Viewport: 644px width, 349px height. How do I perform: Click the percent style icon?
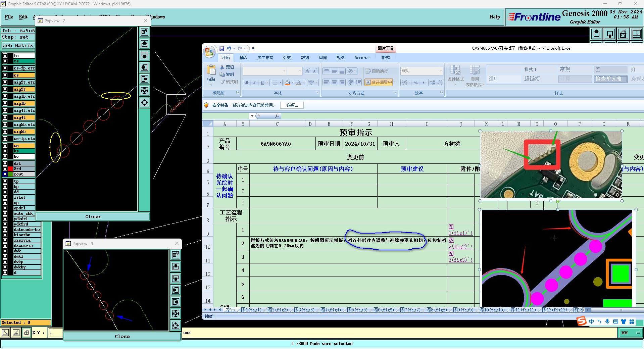click(x=416, y=83)
